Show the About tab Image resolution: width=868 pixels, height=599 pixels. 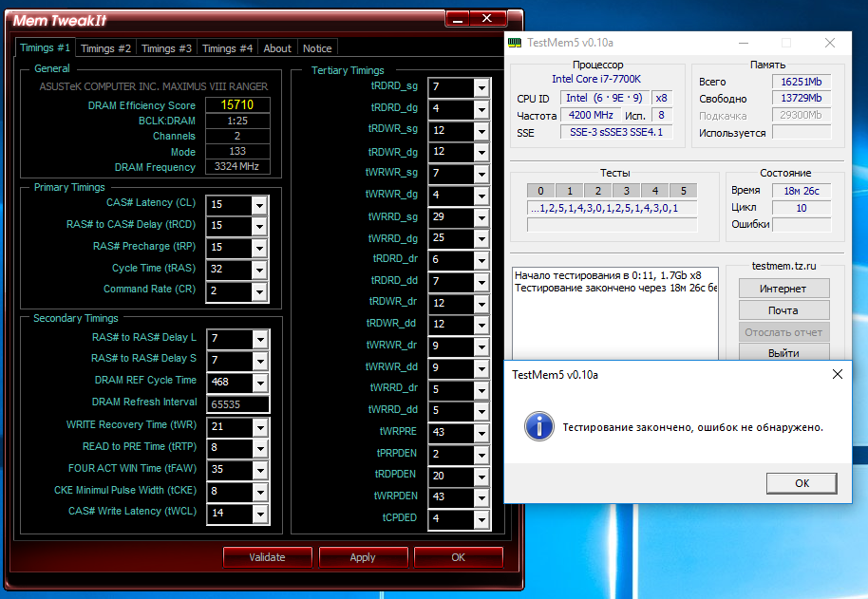click(277, 48)
